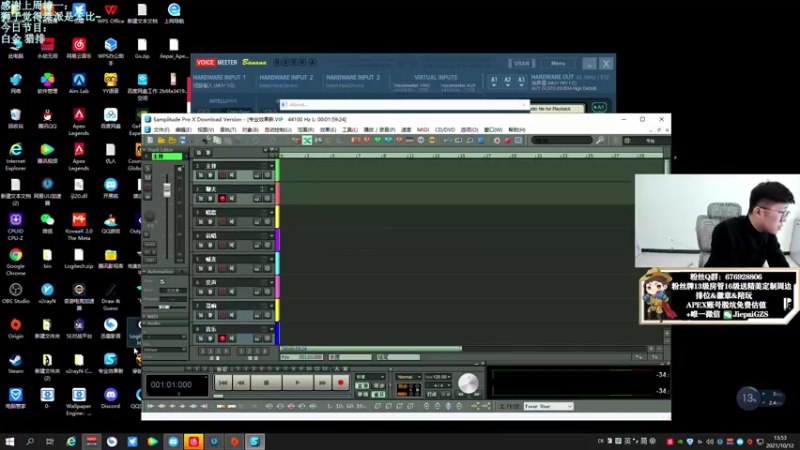Open track 2 header dropdown arrow
800x450 pixels.
tap(271, 189)
